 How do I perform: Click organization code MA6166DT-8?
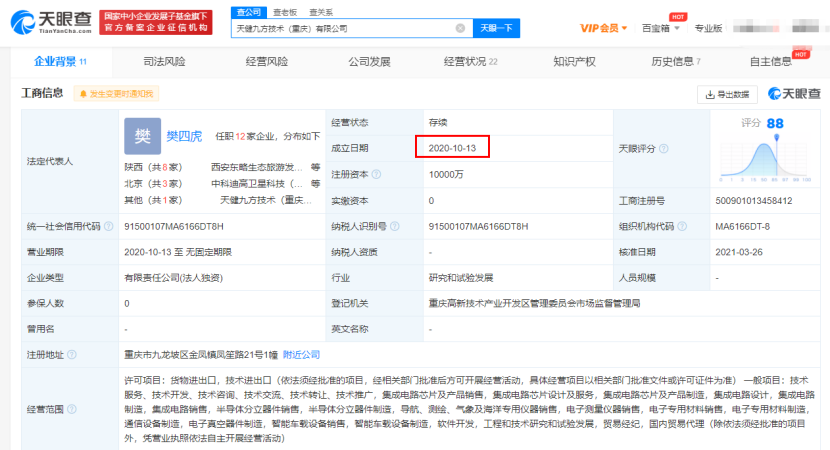(743, 226)
